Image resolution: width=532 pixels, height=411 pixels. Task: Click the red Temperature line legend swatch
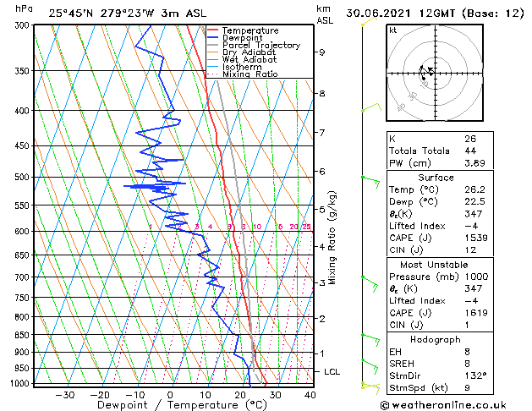[x=212, y=30]
